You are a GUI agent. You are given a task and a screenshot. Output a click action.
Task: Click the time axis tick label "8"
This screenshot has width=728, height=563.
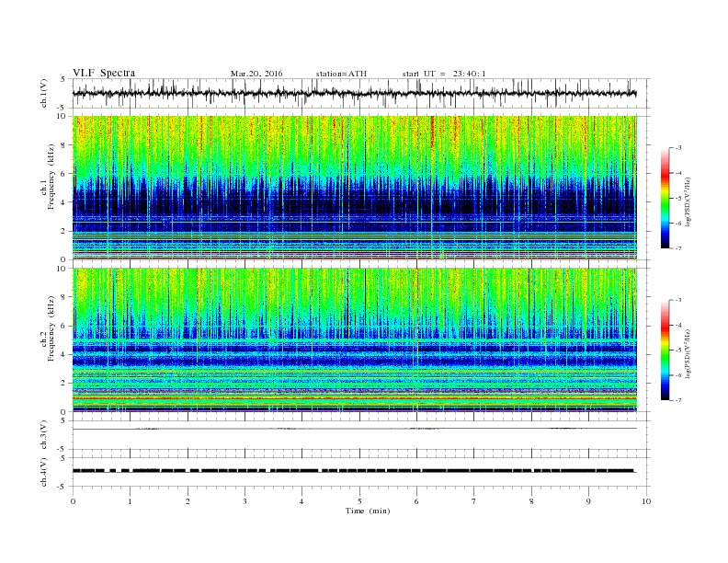[531, 501]
